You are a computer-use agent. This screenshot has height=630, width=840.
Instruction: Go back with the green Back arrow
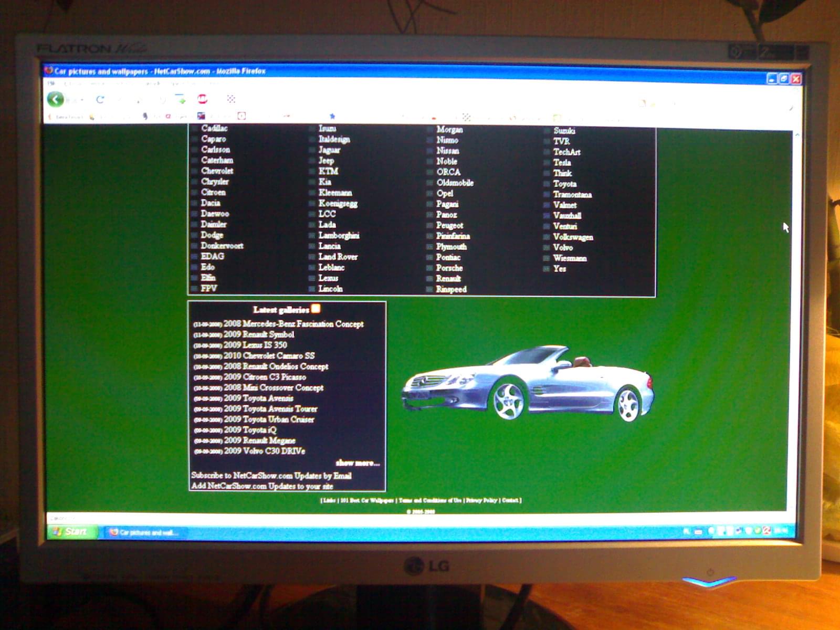click(56, 99)
